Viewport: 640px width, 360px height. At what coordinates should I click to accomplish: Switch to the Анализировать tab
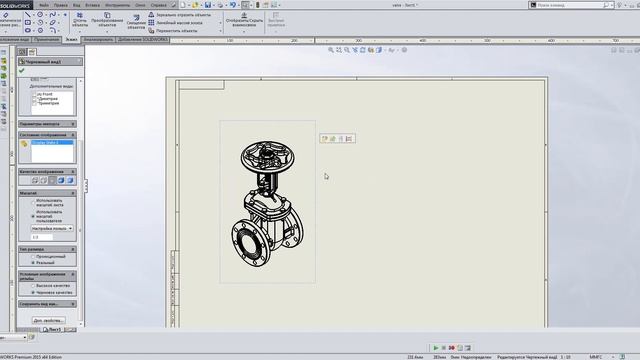98,40
